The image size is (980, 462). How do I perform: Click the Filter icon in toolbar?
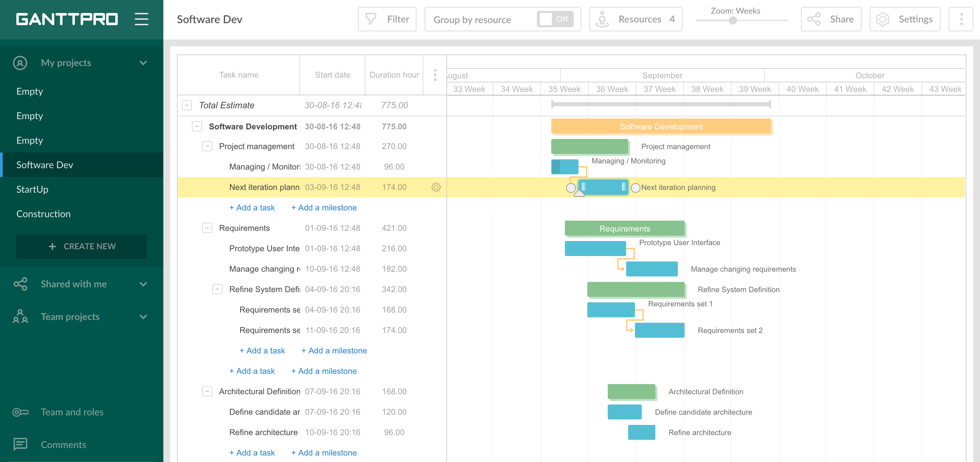pyautogui.click(x=371, y=19)
